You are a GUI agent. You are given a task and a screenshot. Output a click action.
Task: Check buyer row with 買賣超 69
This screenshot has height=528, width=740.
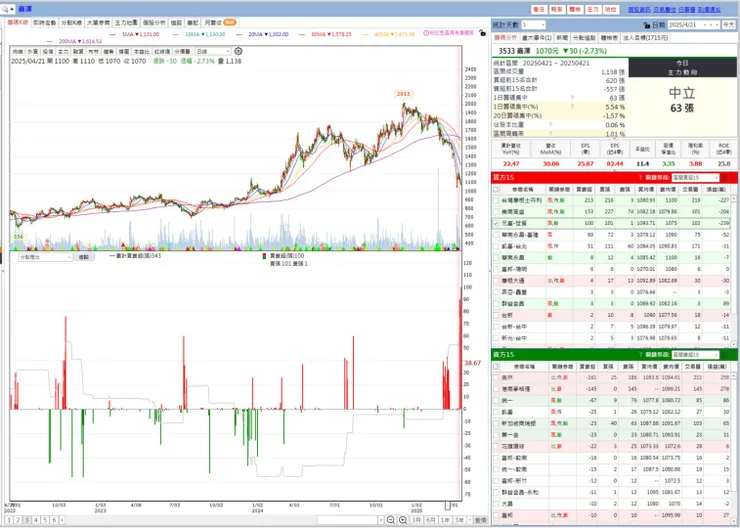(496, 235)
